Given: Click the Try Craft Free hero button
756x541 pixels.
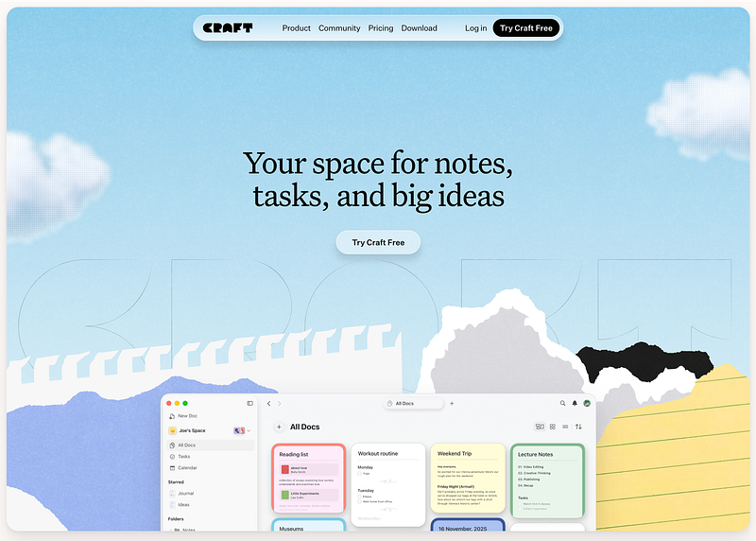Looking at the screenshot, I should [x=378, y=242].
